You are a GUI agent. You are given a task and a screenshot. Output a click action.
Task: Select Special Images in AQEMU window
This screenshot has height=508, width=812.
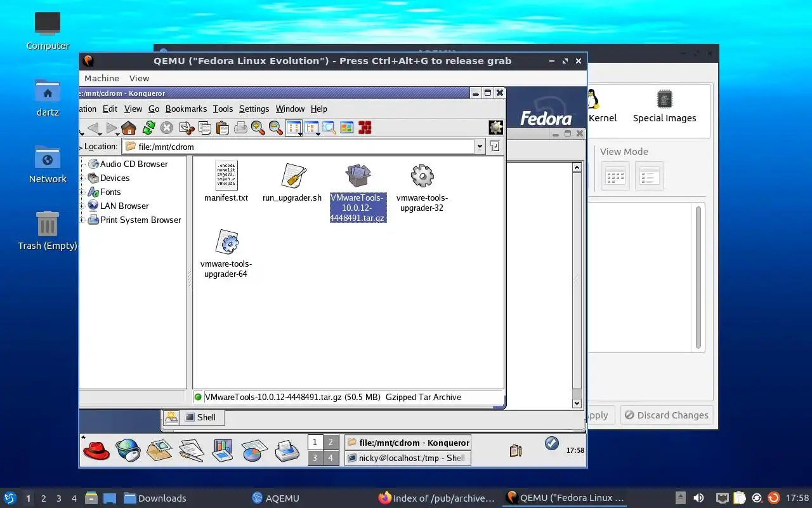coord(664,107)
